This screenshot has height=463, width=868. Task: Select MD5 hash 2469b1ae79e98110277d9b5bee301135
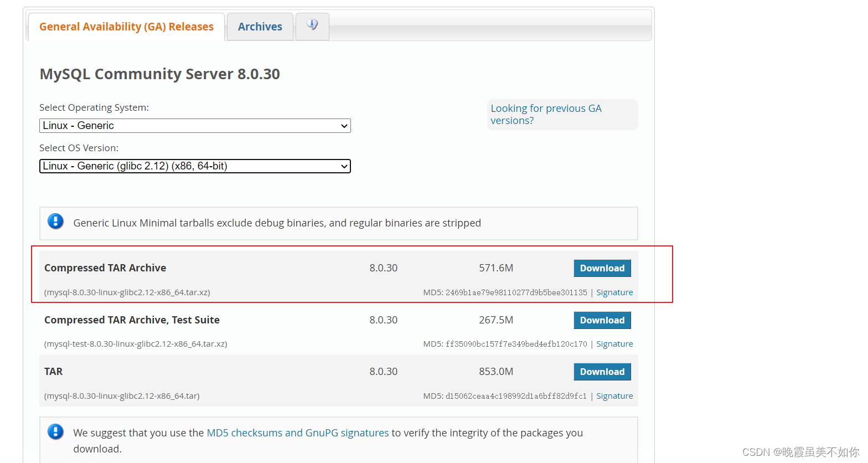[516, 292]
